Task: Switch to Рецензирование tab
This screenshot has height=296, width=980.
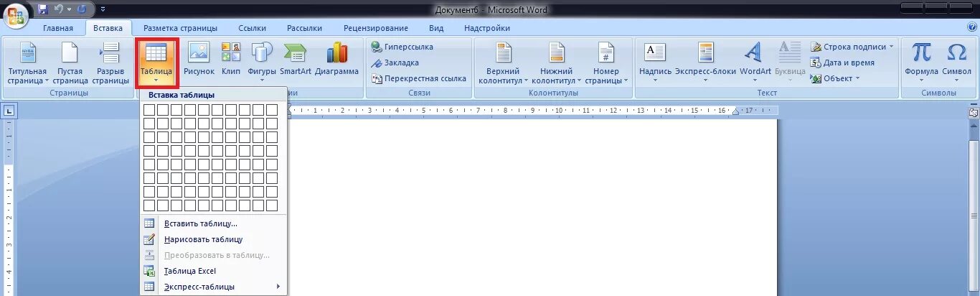Action: click(375, 28)
